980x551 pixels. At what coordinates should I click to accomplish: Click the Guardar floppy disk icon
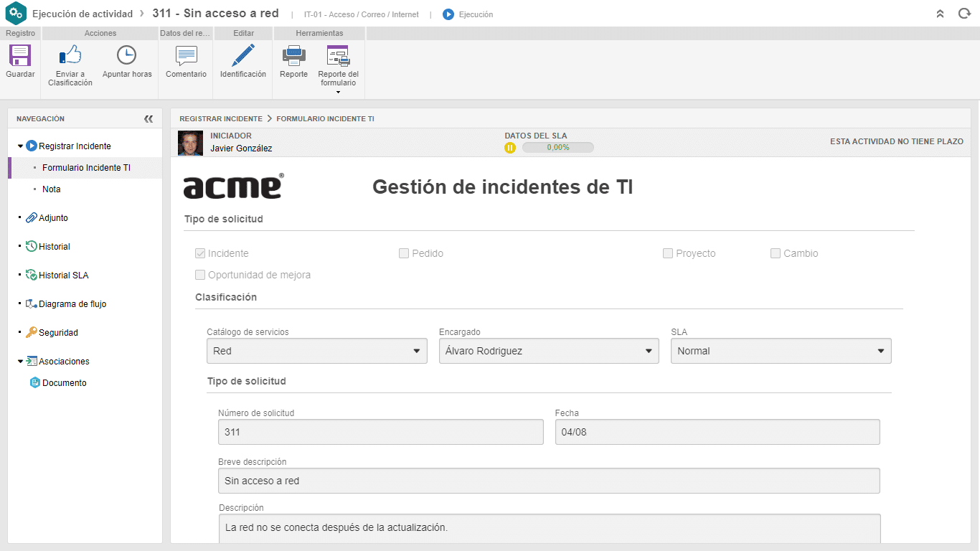[20, 55]
